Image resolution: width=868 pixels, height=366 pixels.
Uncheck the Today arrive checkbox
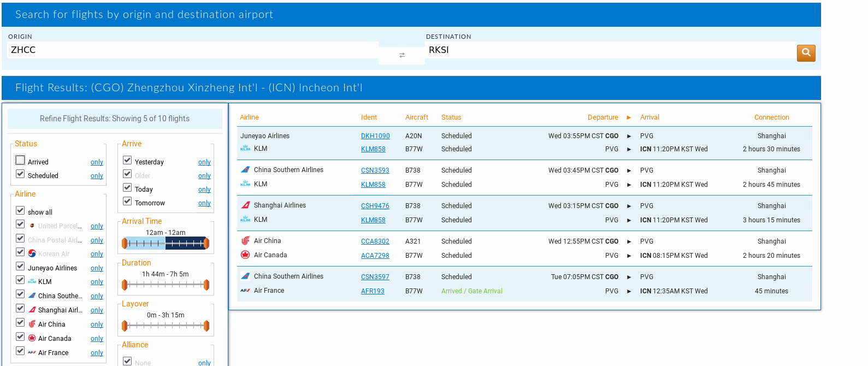coord(127,187)
